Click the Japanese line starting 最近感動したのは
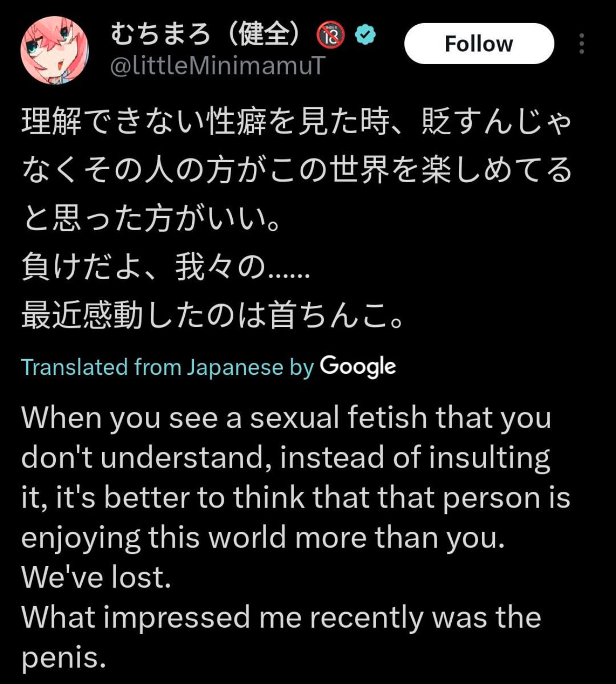The image size is (616, 684). [x=212, y=316]
